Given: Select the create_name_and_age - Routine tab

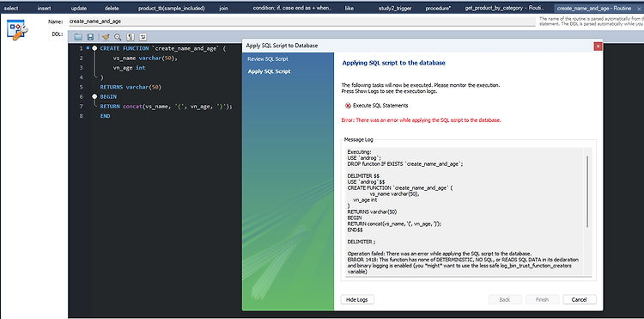Looking at the screenshot, I should click(x=594, y=9).
